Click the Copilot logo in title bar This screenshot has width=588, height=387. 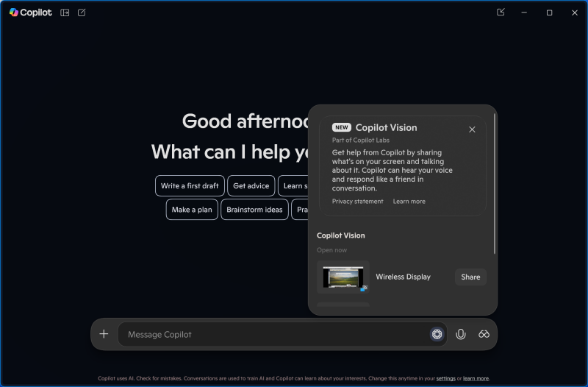click(x=13, y=13)
